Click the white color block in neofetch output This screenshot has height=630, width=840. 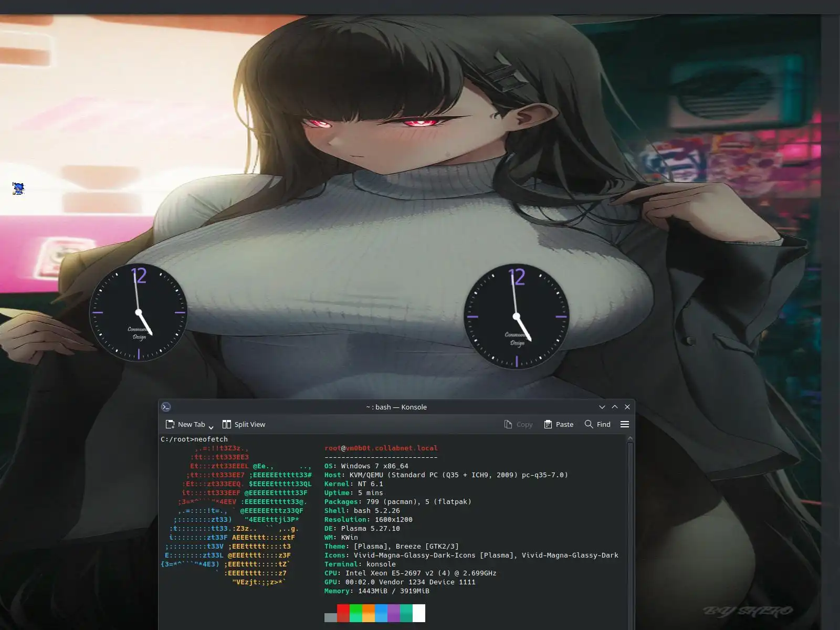pyautogui.click(x=419, y=613)
